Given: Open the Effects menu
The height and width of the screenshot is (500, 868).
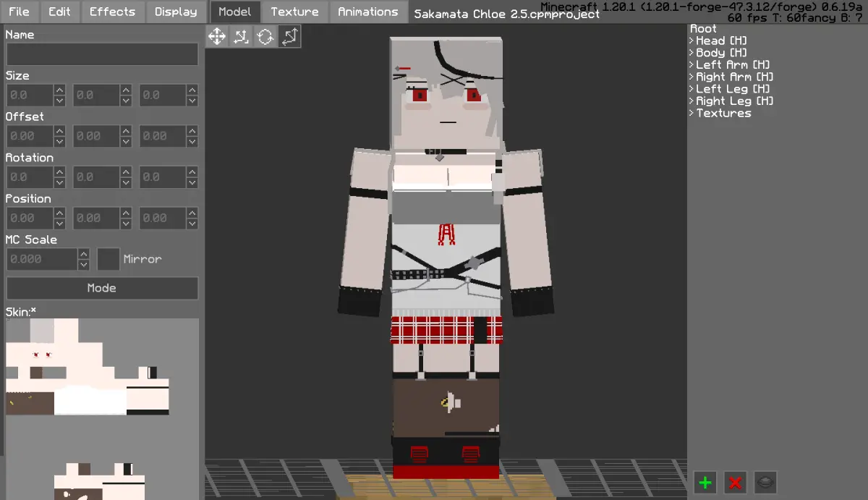Looking at the screenshot, I should pos(112,12).
